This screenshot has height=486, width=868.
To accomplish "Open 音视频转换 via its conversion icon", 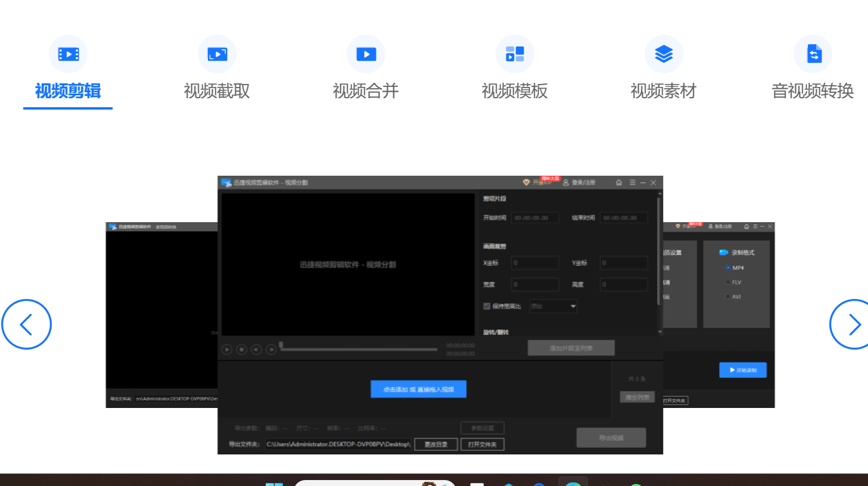I will pos(813,54).
